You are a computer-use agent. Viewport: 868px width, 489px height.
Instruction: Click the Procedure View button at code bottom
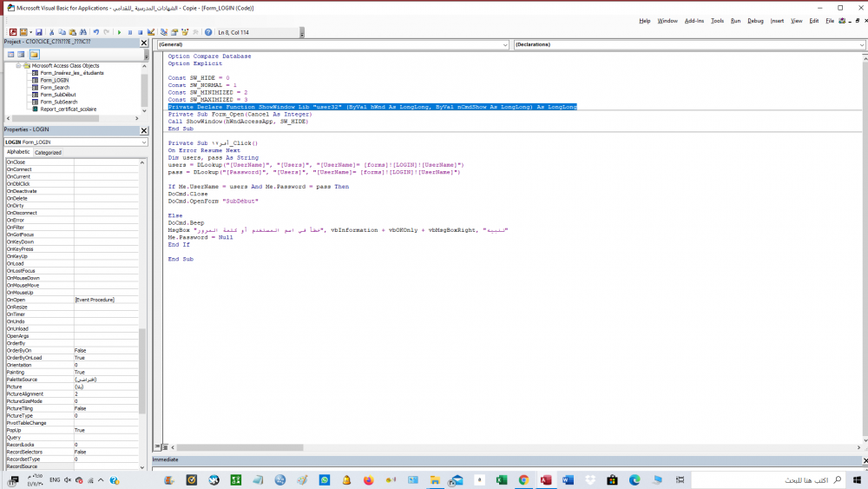click(158, 447)
